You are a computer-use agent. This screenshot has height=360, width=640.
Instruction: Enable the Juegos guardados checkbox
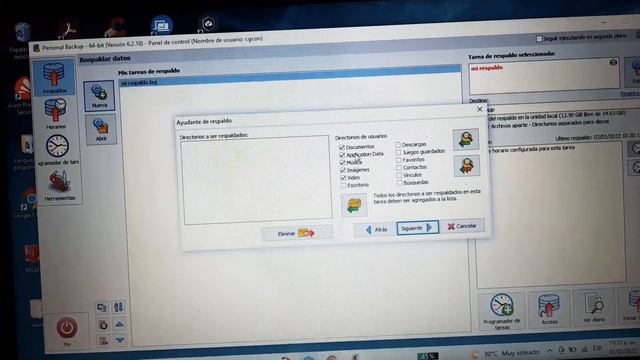(398, 152)
